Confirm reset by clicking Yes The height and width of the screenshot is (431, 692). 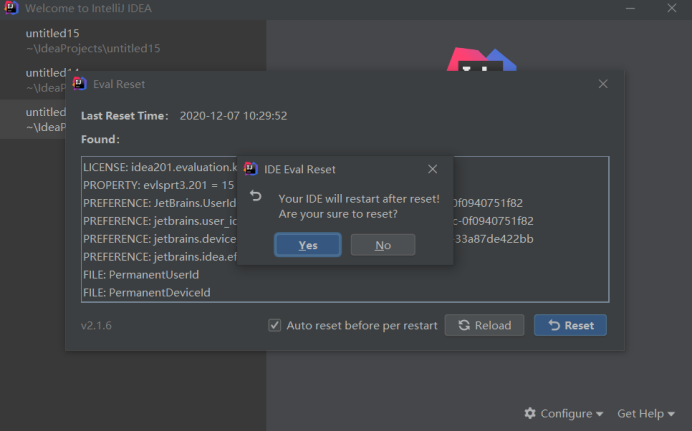308,245
